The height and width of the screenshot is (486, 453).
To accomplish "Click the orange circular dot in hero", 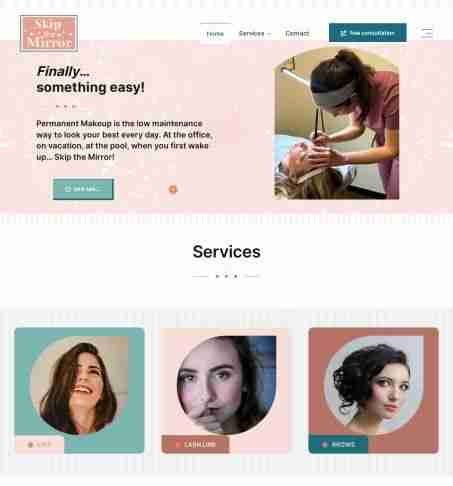I will pyautogui.click(x=173, y=189).
